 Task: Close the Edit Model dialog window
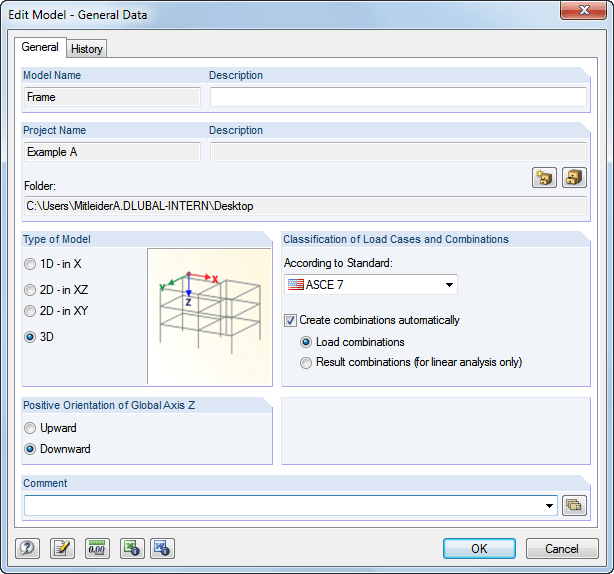[583, 10]
